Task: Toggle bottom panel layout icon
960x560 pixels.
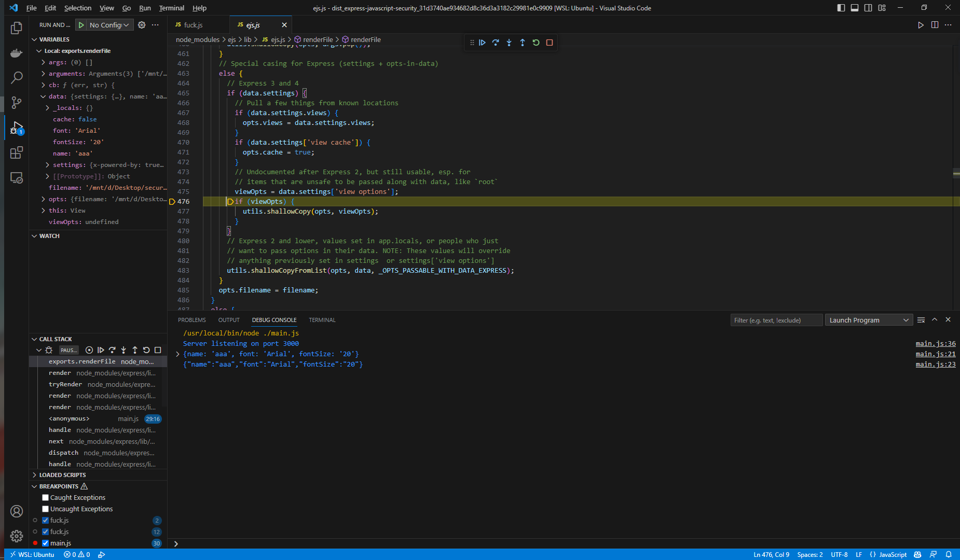Action: pyautogui.click(x=855, y=8)
